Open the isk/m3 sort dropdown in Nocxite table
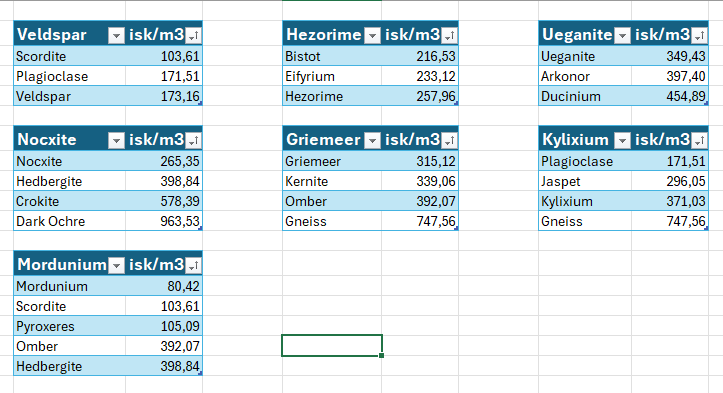The height and width of the screenshot is (393, 723). [x=194, y=141]
